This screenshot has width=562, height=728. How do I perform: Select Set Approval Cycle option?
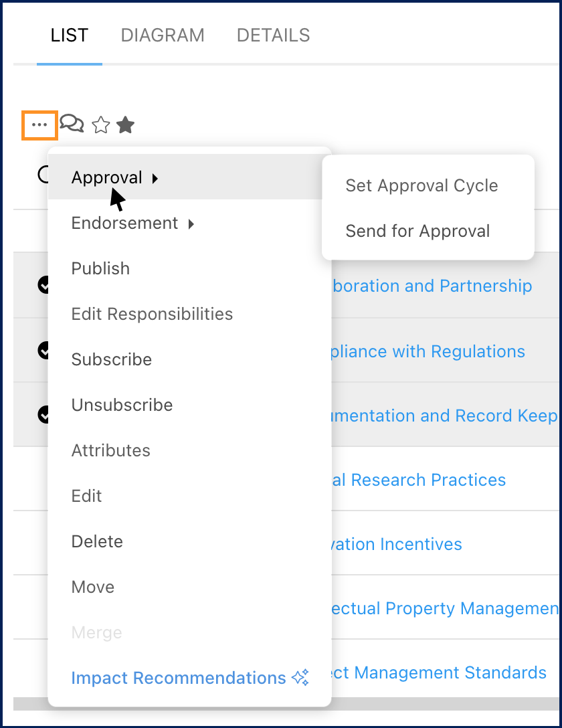421,185
